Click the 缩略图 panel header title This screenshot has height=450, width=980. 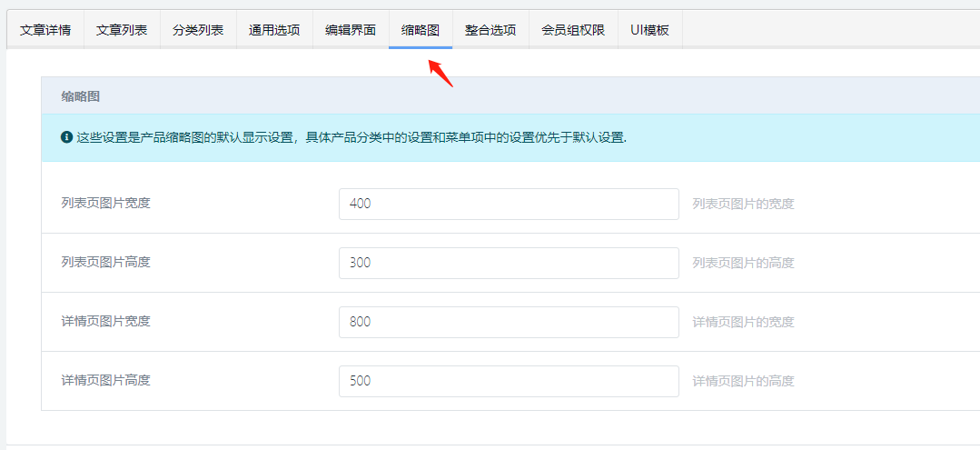tap(80, 95)
